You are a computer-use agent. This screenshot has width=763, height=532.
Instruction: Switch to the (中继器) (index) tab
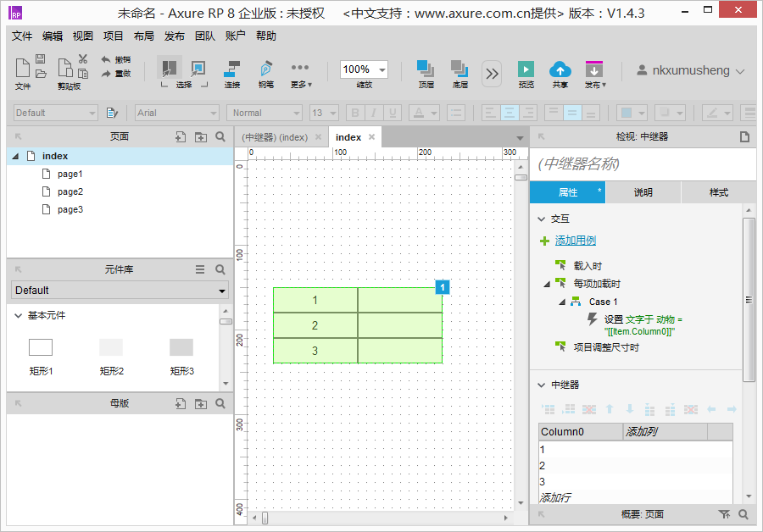point(275,137)
